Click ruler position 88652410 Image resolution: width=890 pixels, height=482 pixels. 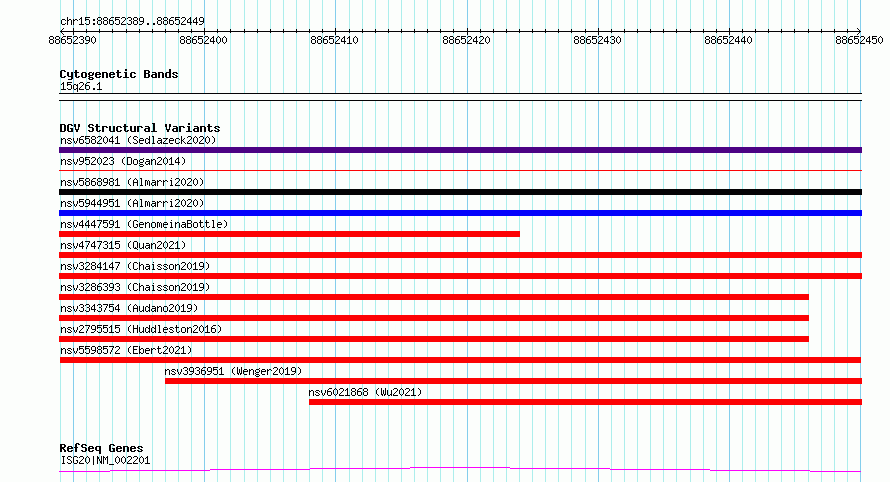[334, 40]
